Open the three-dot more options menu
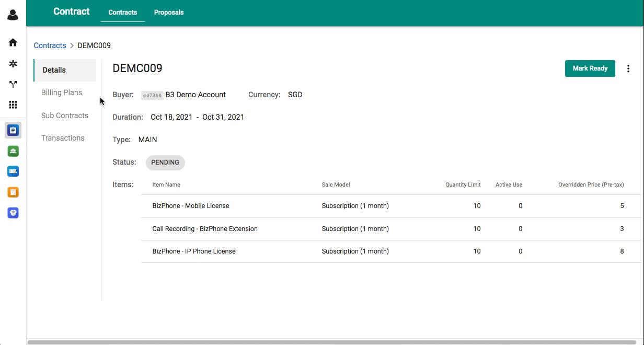Viewport: 644px width, 345px height. (628, 68)
